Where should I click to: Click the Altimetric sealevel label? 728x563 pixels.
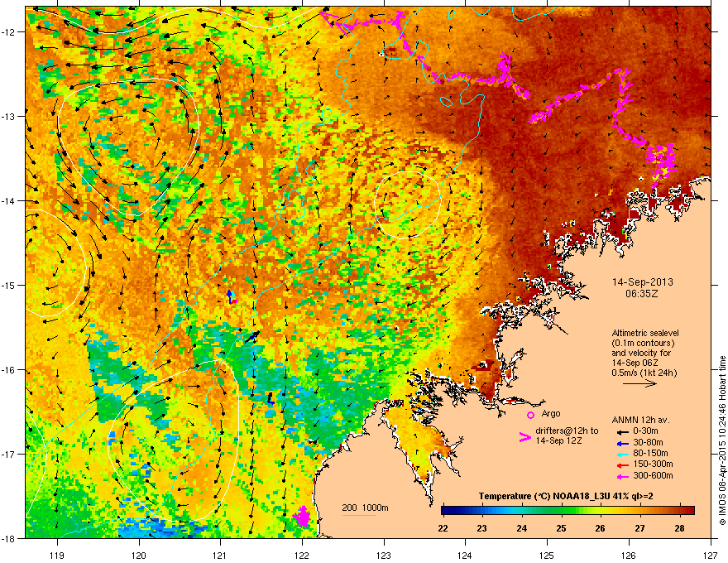(645, 333)
